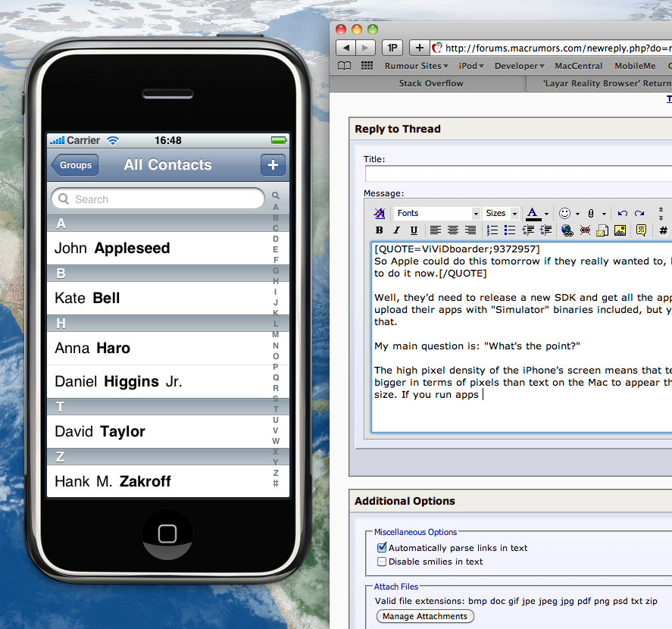672x629 pixels.
Task: Insert image into message
Action: (x=620, y=230)
